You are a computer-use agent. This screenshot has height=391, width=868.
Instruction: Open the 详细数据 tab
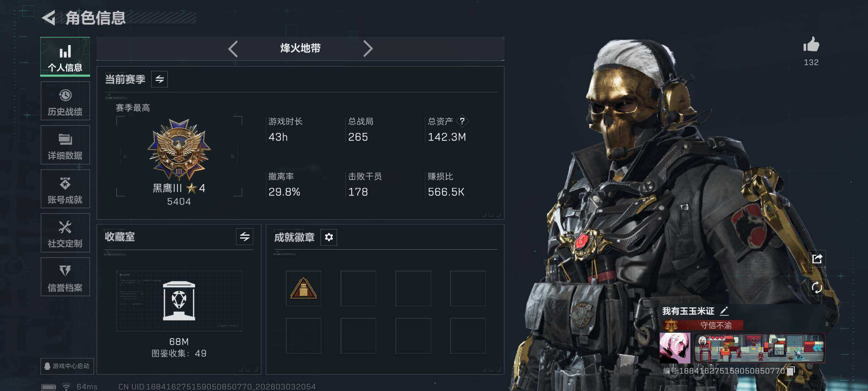pos(65,145)
